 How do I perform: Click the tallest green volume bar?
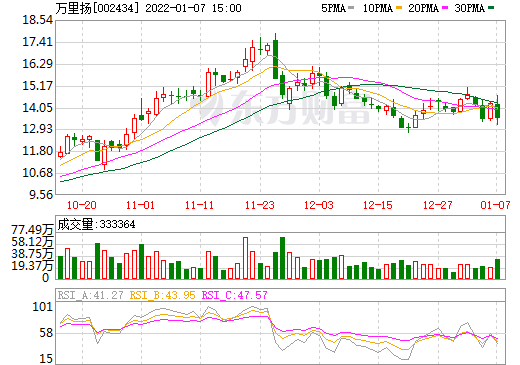click(x=282, y=258)
